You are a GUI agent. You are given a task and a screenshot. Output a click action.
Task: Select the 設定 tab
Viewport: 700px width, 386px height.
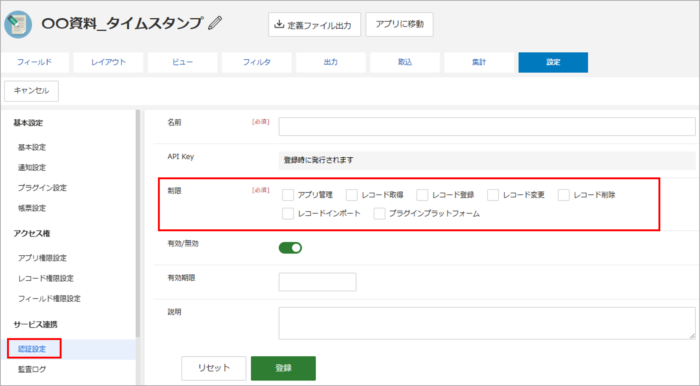[553, 62]
